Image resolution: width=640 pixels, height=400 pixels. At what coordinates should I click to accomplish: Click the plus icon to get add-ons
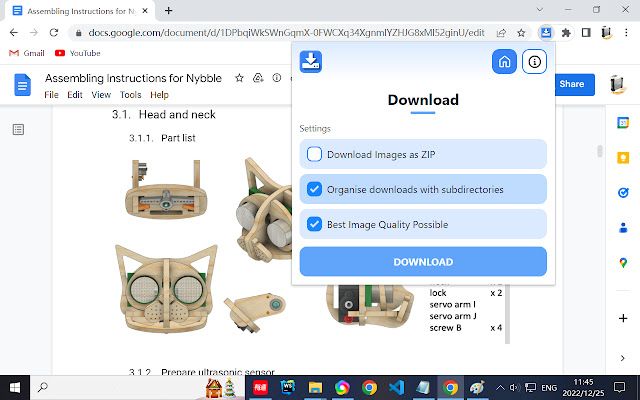623,318
